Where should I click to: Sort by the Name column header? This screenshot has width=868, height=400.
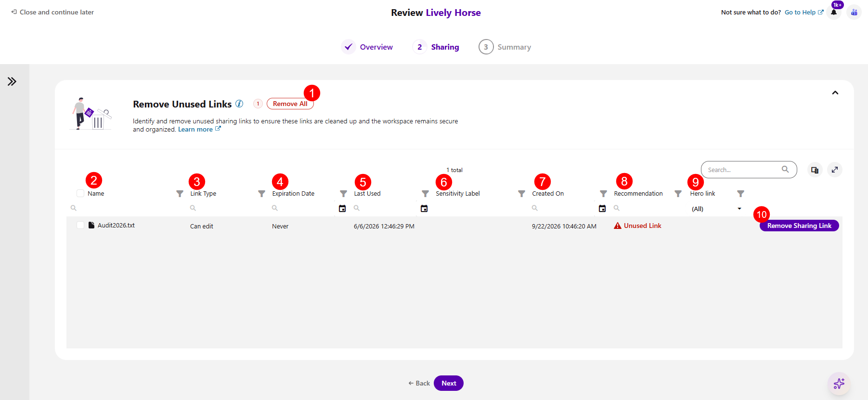[x=96, y=193]
